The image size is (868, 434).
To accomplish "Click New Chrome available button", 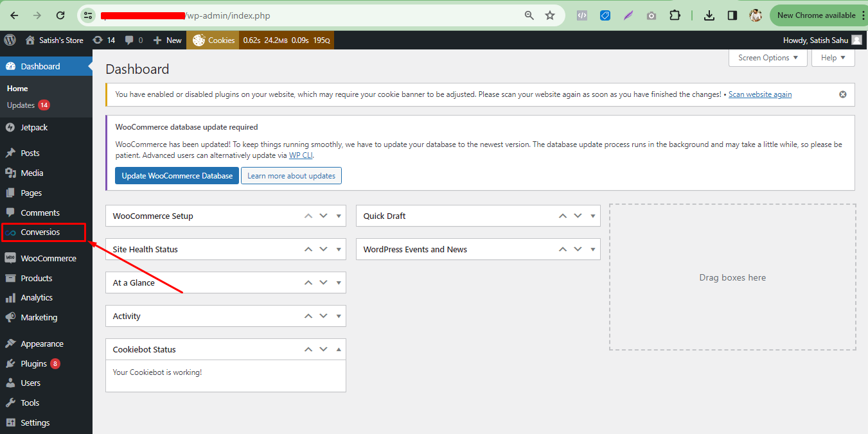I will 816,15.
